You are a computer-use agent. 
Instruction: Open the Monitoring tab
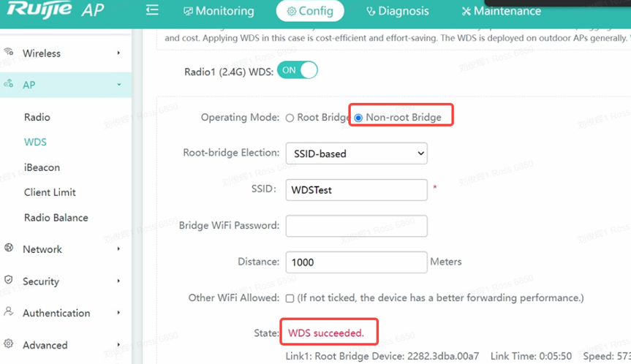coord(218,11)
